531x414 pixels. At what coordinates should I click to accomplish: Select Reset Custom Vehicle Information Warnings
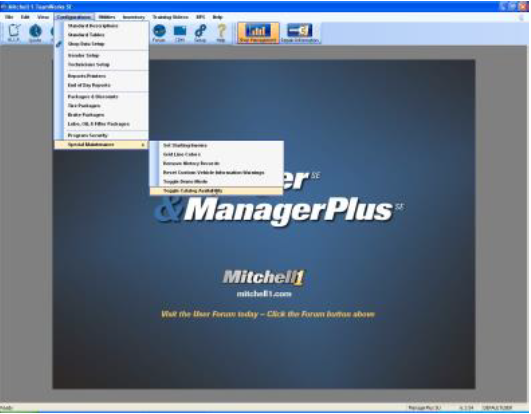pyautogui.click(x=216, y=173)
